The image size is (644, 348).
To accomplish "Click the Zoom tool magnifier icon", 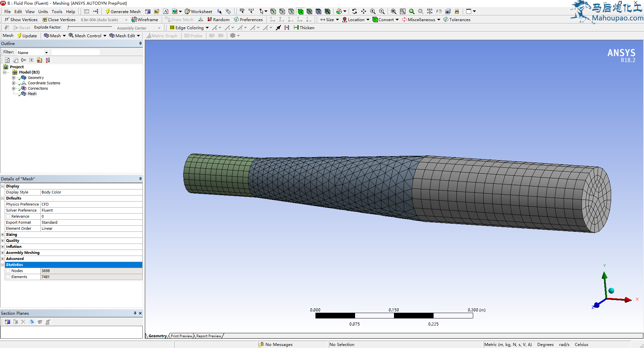I will pos(373,11).
